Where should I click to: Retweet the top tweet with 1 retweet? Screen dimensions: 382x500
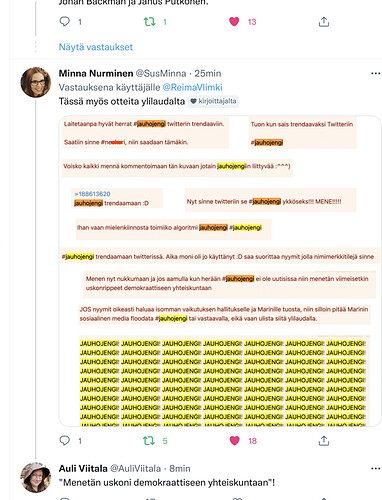(x=149, y=22)
